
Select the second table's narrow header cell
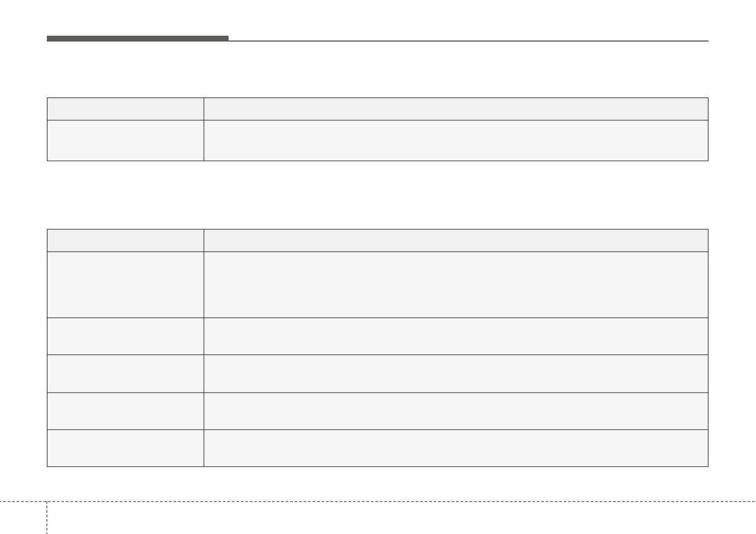125,240
